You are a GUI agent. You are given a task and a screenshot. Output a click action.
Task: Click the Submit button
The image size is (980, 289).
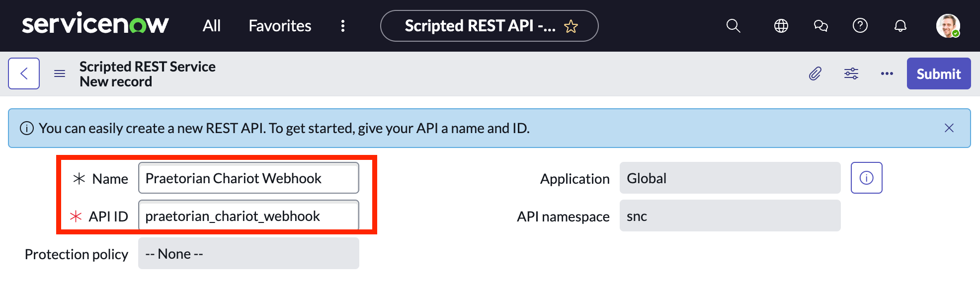939,73
